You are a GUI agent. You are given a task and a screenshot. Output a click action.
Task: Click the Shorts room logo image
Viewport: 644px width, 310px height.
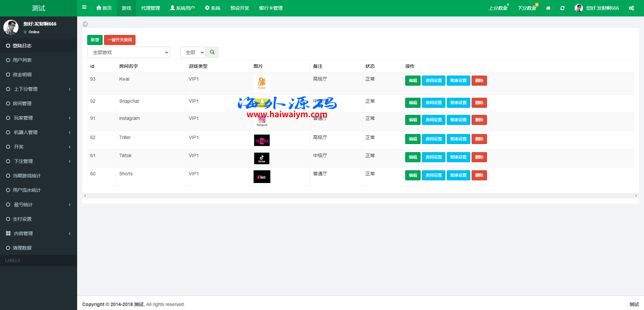(x=262, y=177)
